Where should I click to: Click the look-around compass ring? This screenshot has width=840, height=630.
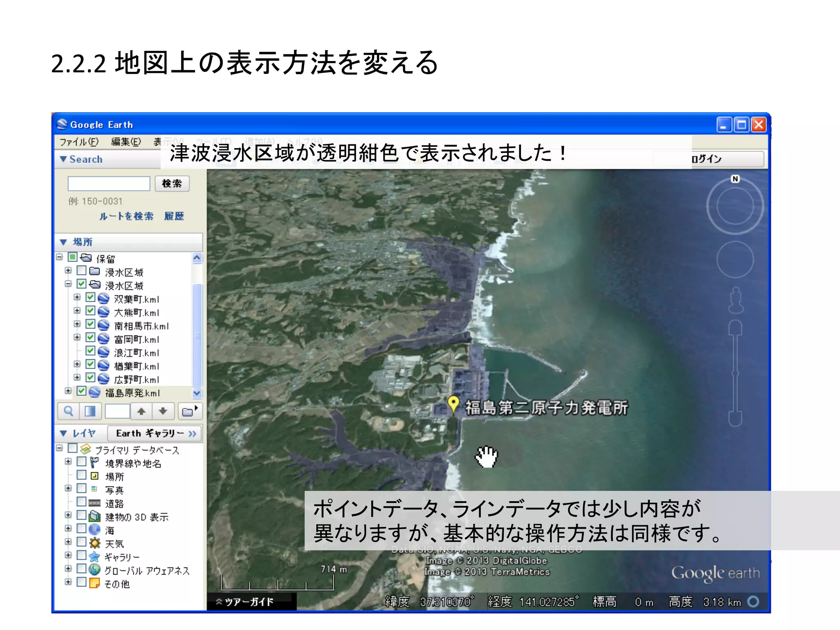(x=735, y=206)
